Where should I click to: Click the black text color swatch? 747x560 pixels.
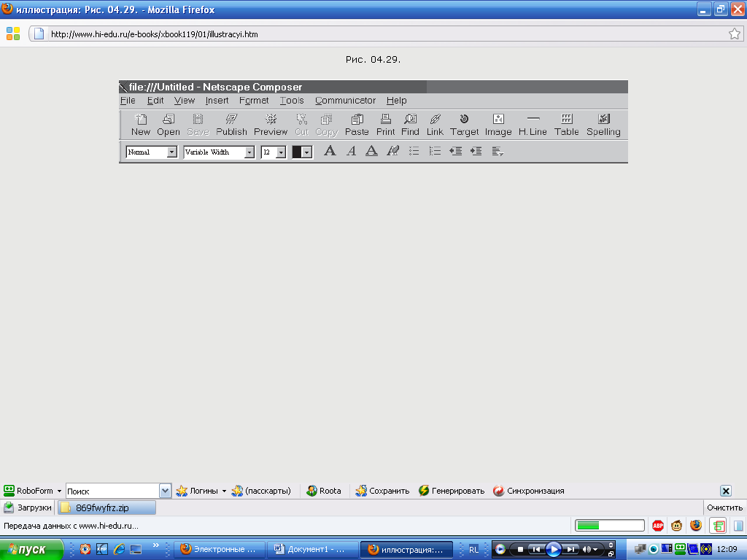297,152
